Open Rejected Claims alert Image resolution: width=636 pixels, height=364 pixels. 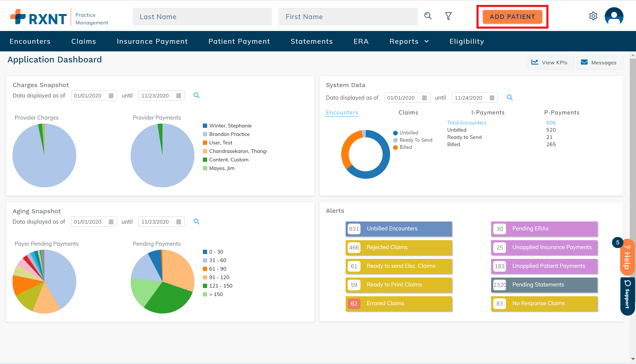pyautogui.click(x=399, y=247)
